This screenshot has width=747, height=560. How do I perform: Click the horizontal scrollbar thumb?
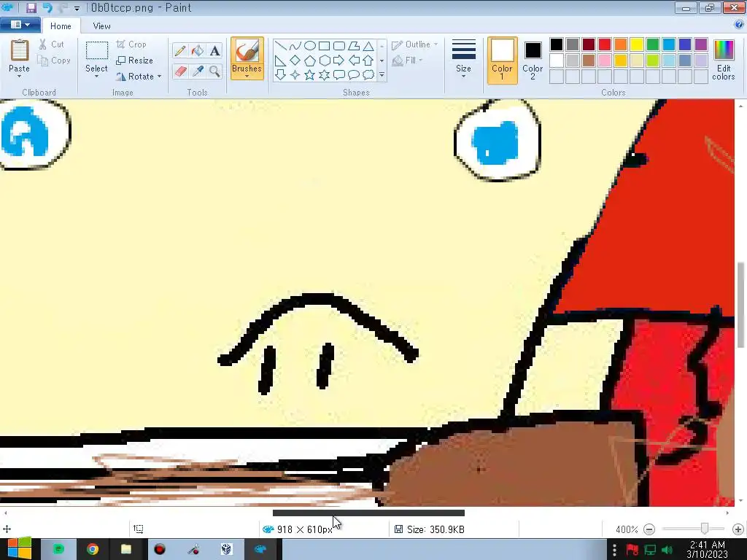[368, 513]
